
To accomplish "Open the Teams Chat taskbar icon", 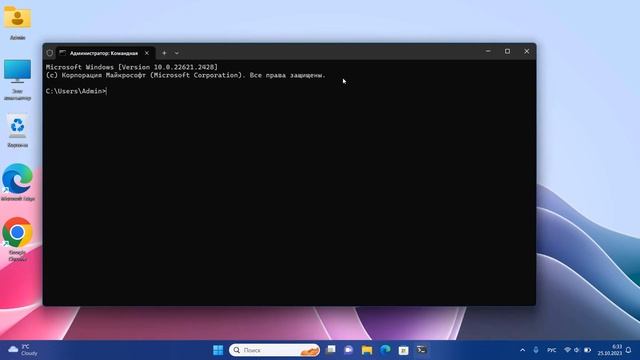I will [349, 350].
